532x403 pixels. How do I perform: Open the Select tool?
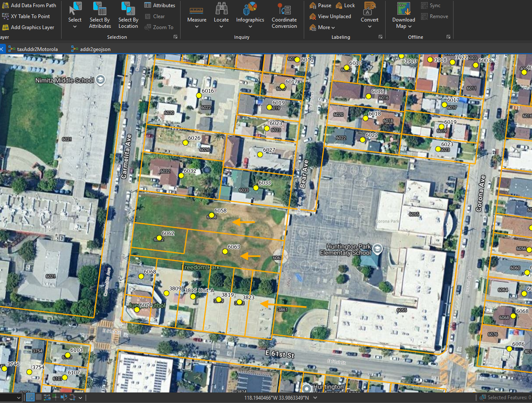pyautogui.click(x=75, y=15)
